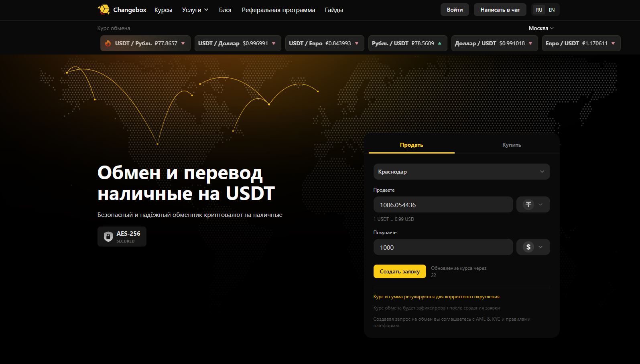
Task: Click the Войти login button
Action: 455,10
